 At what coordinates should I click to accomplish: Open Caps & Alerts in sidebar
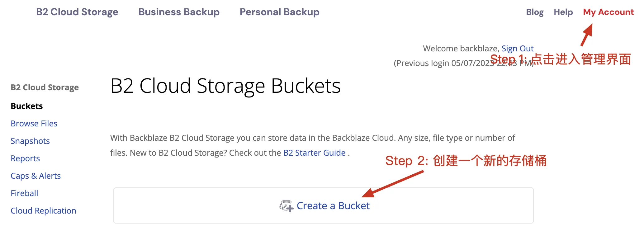click(x=36, y=176)
